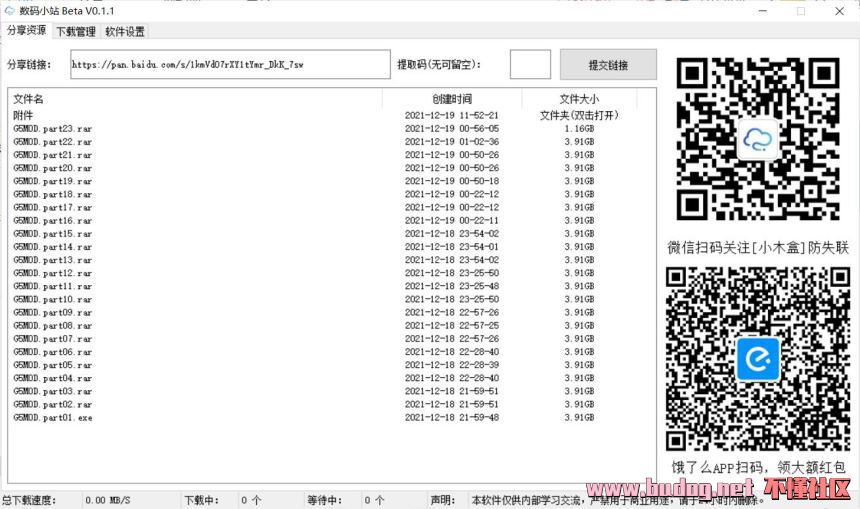Focus the 提取码 extraction code box
This screenshot has height=509, width=860.
point(530,64)
